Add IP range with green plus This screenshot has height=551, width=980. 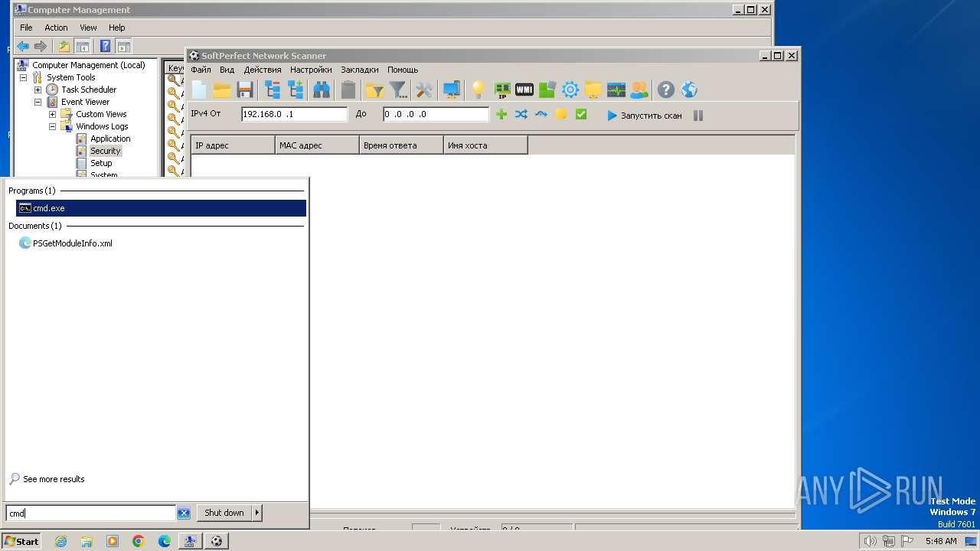click(x=501, y=115)
